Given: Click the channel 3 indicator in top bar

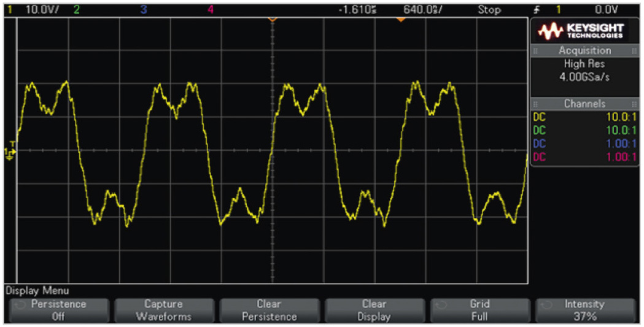Looking at the screenshot, I should [144, 10].
